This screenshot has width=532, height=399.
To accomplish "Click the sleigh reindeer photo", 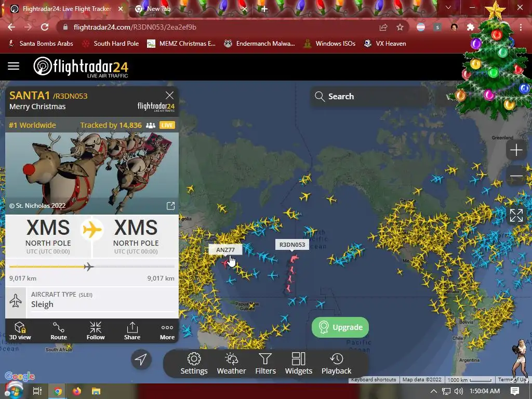I will click(x=92, y=173).
